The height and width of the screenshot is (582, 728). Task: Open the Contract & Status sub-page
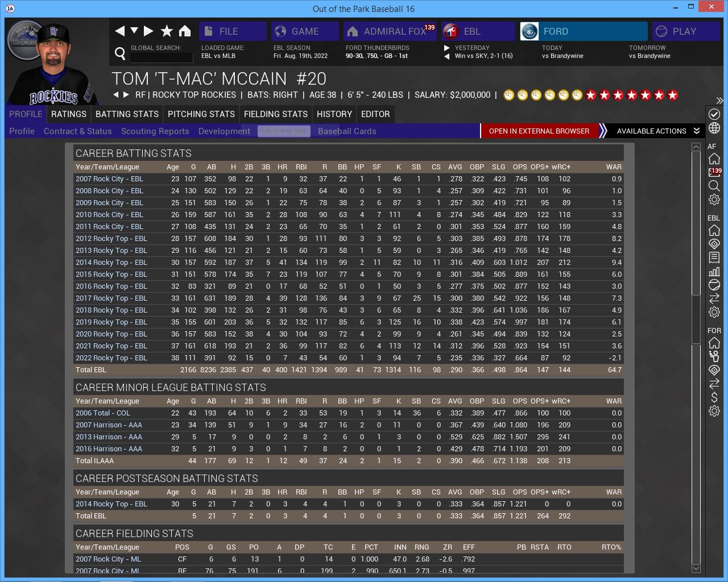pos(78,131)
